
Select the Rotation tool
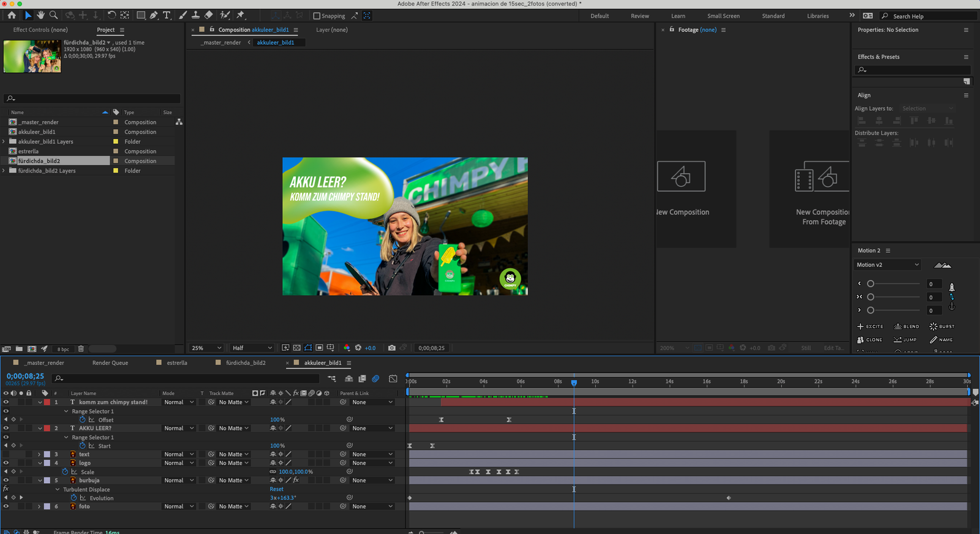[111, 15]
